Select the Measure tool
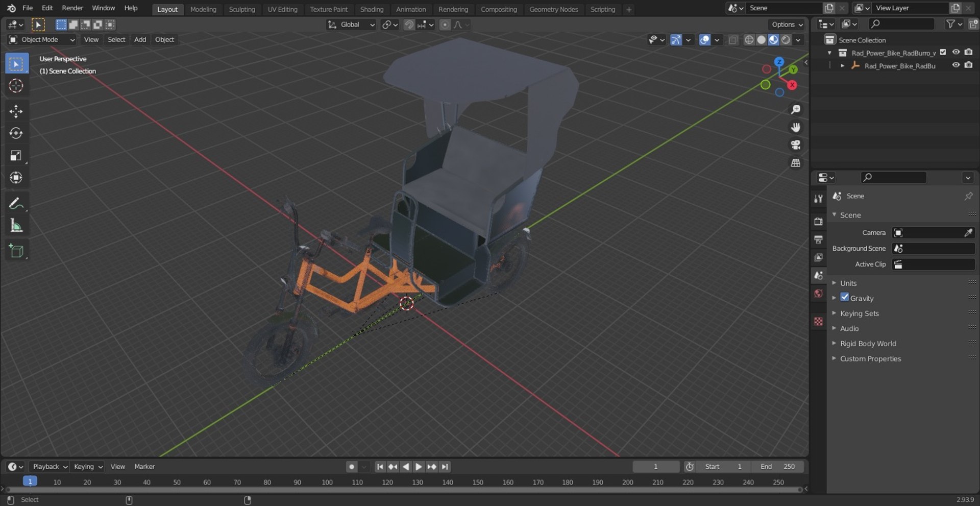 (x=16, y=226)
